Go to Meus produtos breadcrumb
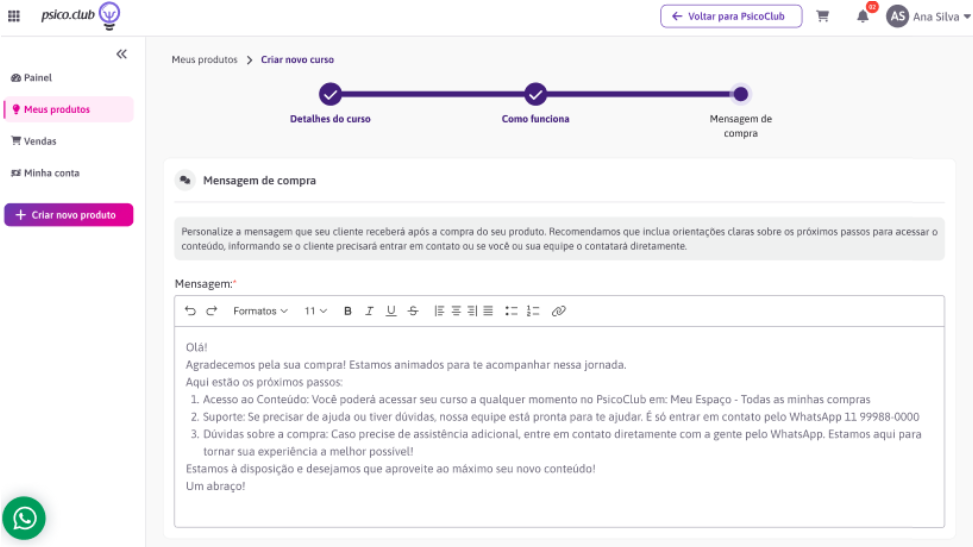This screenshot has height=547, width=973. click(205, 60)
